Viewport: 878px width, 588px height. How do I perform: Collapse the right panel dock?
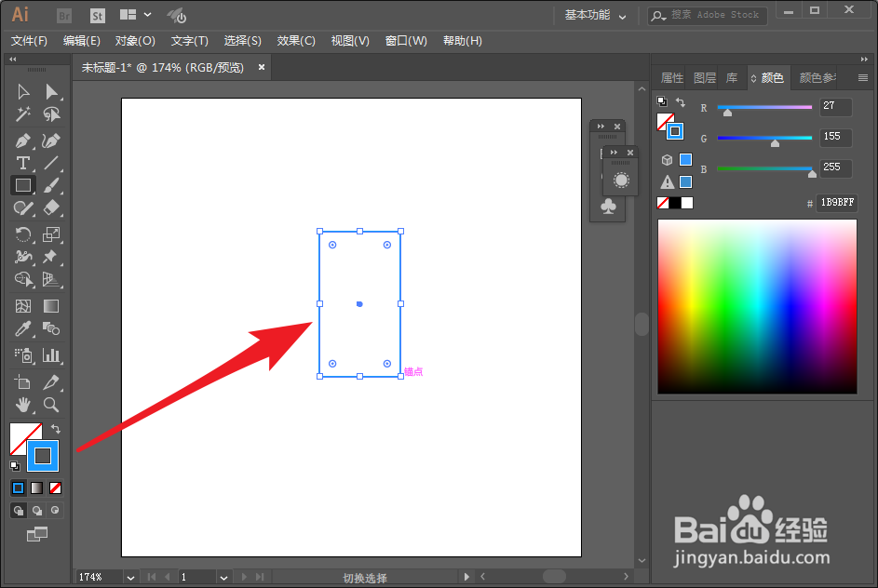pos(864,60)
